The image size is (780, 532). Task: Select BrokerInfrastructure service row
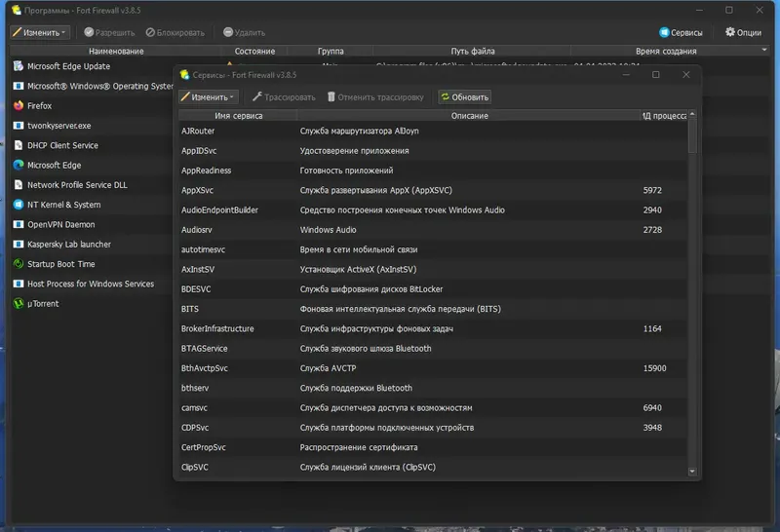(433, 328)
